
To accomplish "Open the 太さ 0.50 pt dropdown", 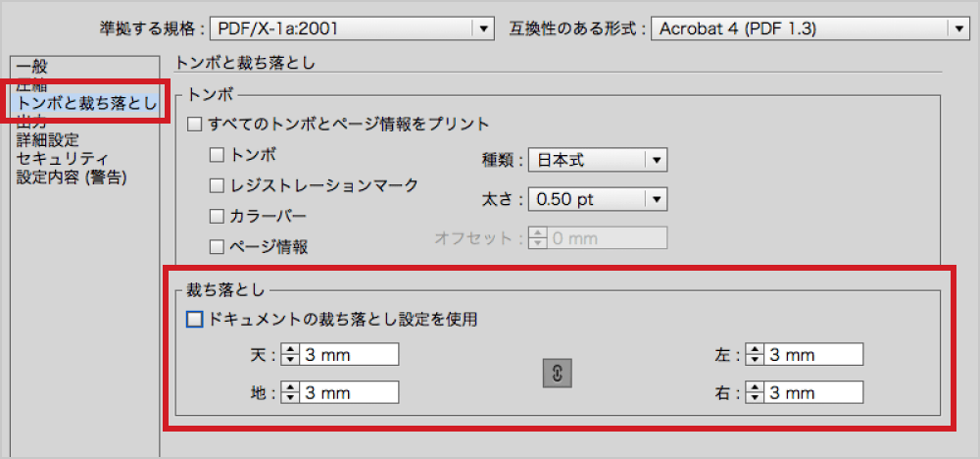I will (x=656, y=199).
